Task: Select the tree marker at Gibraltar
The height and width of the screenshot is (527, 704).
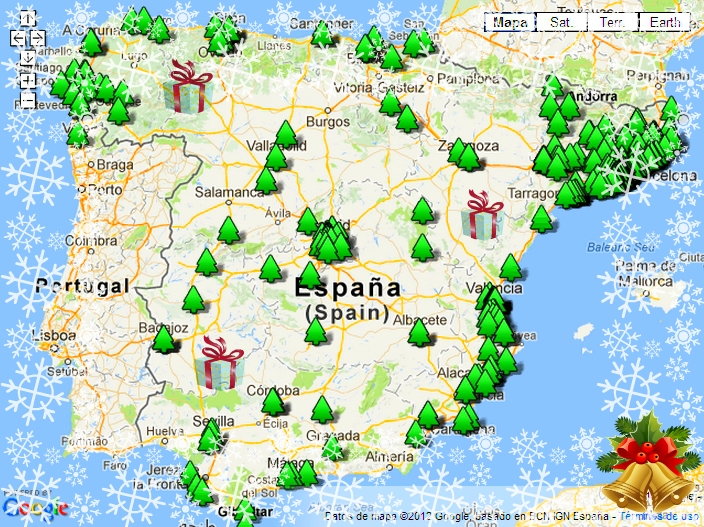Action: click(x=245, y=513)
